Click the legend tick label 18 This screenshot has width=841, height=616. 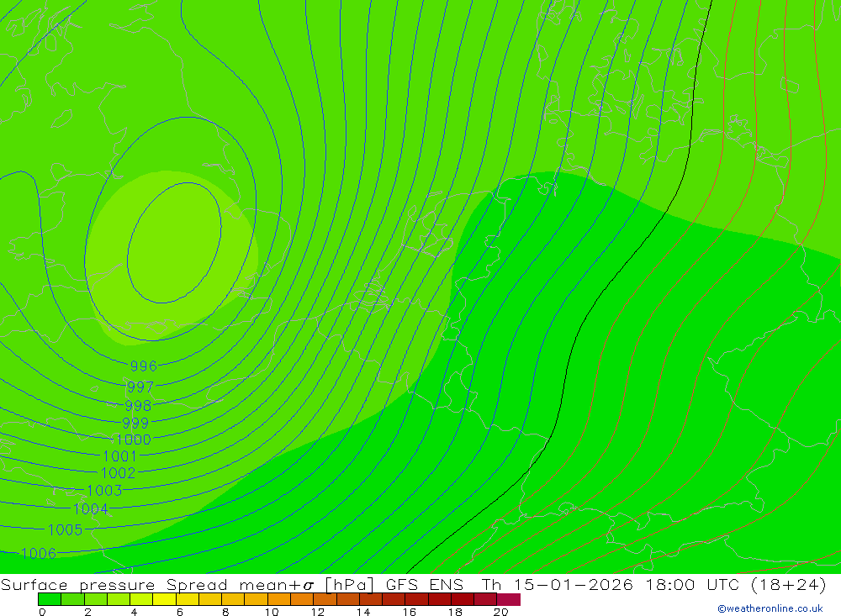(x=455, y=612)
